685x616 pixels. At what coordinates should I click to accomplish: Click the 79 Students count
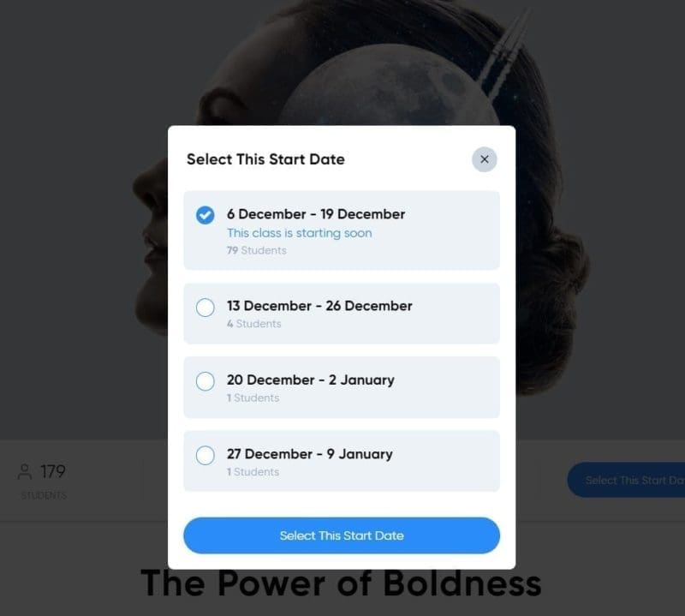click(x=256, y=250)
